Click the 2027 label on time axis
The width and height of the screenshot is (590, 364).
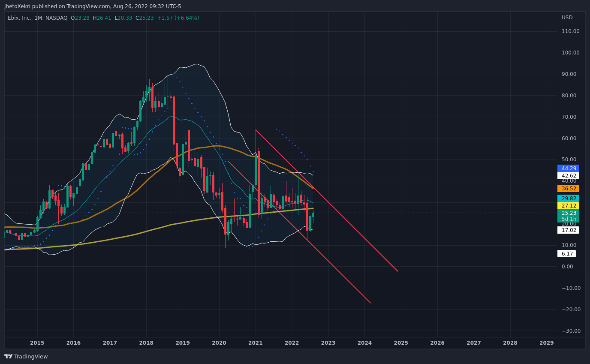474,343
